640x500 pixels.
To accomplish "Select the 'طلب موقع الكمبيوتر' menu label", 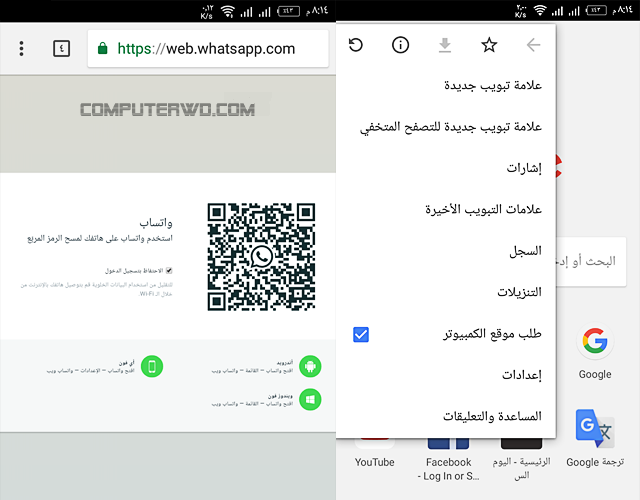I will point(492,334).
